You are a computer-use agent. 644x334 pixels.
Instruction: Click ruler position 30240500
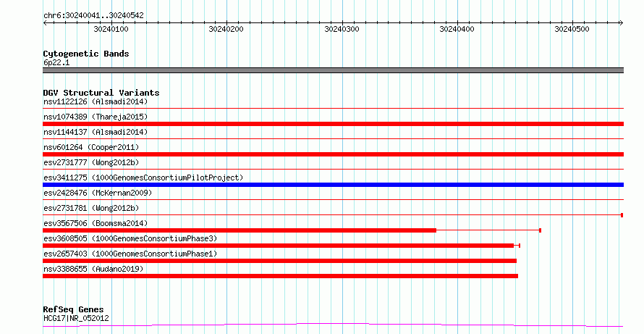click(572, 29)
